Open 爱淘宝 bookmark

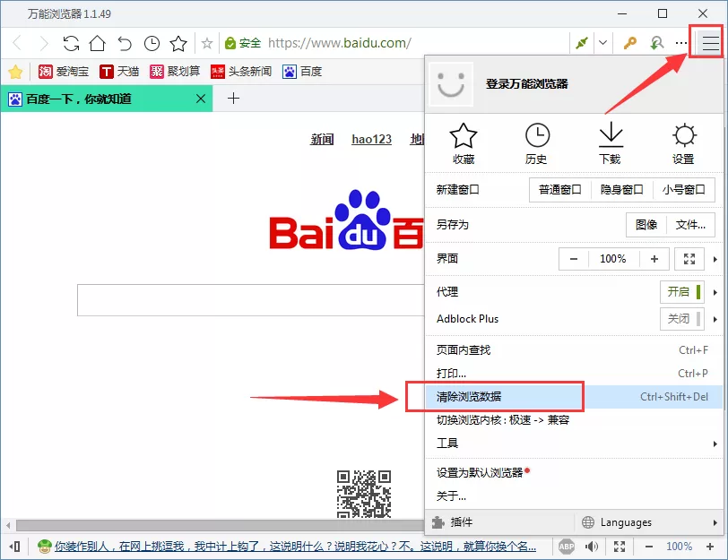point(64,72)
